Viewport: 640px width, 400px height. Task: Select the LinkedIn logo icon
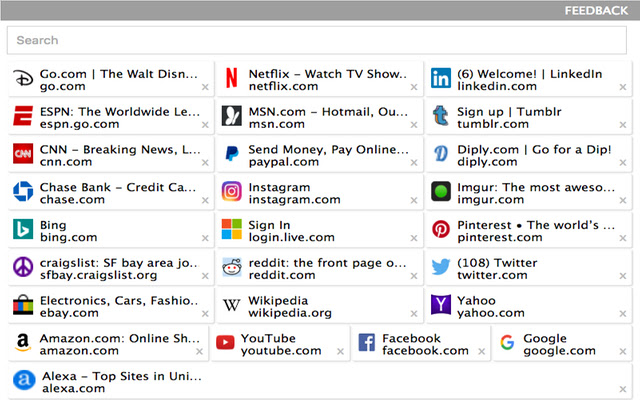tap(441, 78)
